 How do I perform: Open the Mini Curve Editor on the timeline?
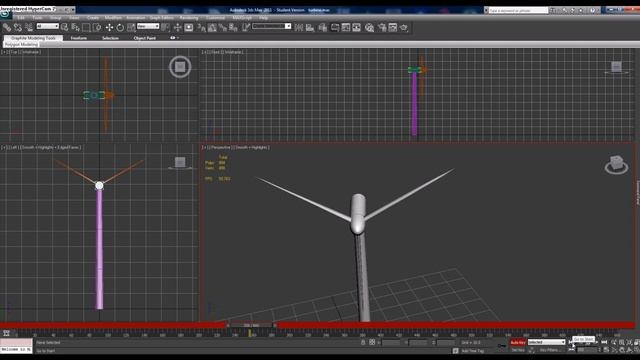(x=6, y=333)
